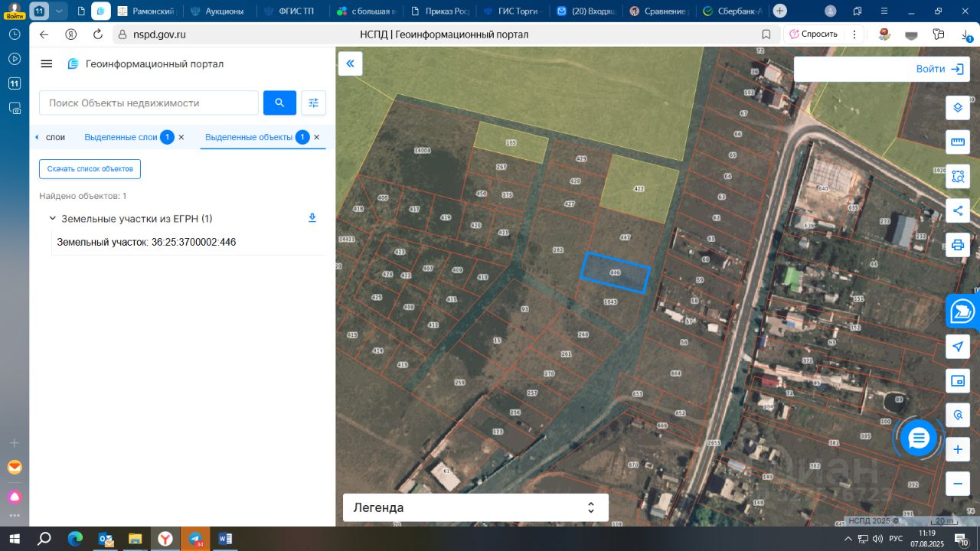Collapse the Земельные участки из ЕГРН group
The height and width of the screenshot is (551, 980).
pos(53,218)
